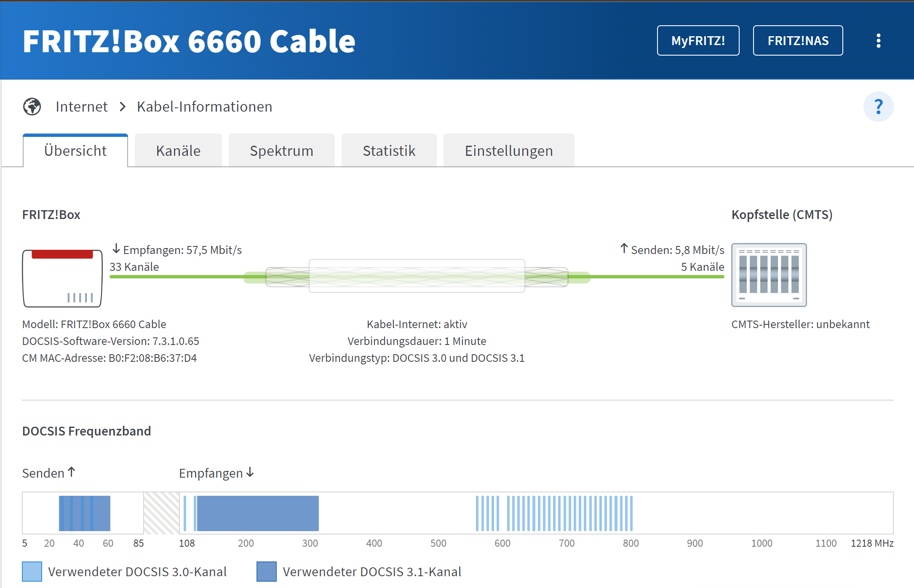The image size is (914, 588).
Task: Click the large DOCSIS 3.1 downstream block
Action: 258,513
